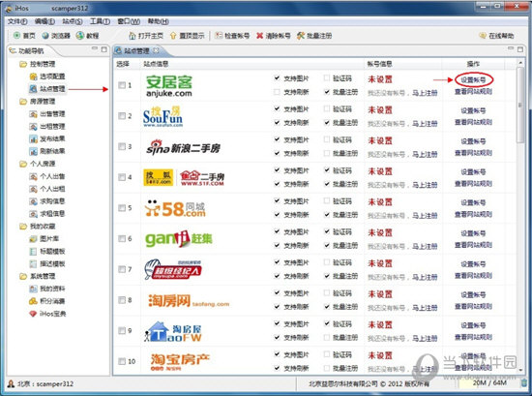Viewport: 532px width, 396px height.
Task: Toggle the 验证码 checkbox on the SouFun row
Action: tap(327, 108)
